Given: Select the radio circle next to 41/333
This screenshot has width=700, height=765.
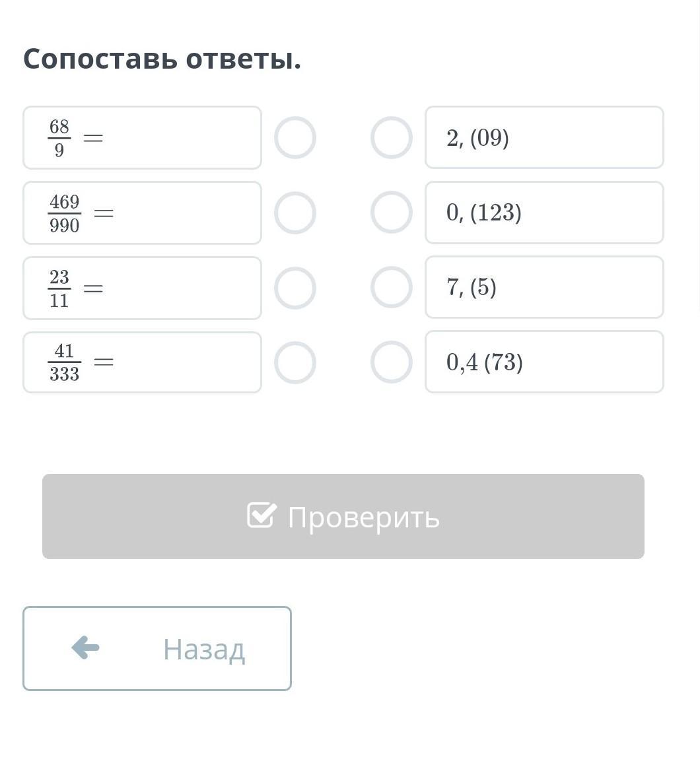Looking at the screenshot, I should tap(295, 362).
